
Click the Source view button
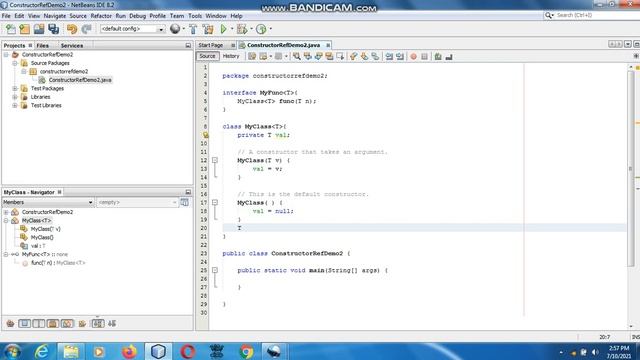pyautogui.click(x=207, y=56)
